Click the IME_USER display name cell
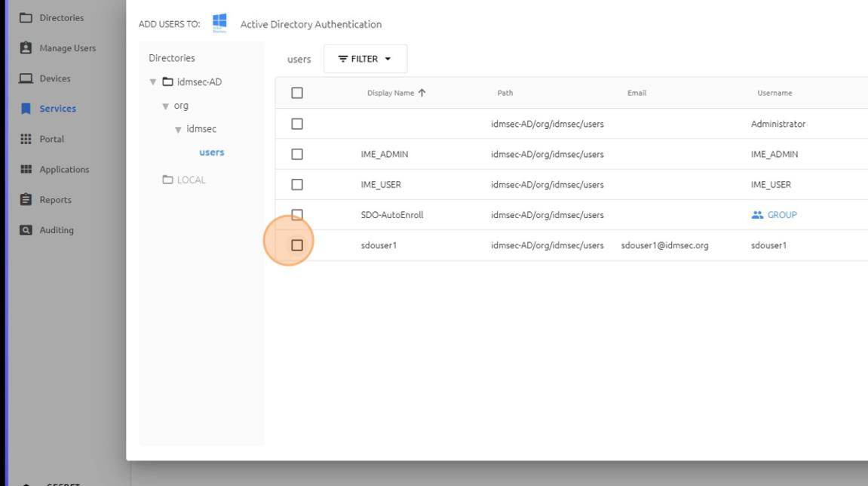Image resolution: width=868 pixels, height=486 pixels. pyautogui.click(x=381, y=185)
